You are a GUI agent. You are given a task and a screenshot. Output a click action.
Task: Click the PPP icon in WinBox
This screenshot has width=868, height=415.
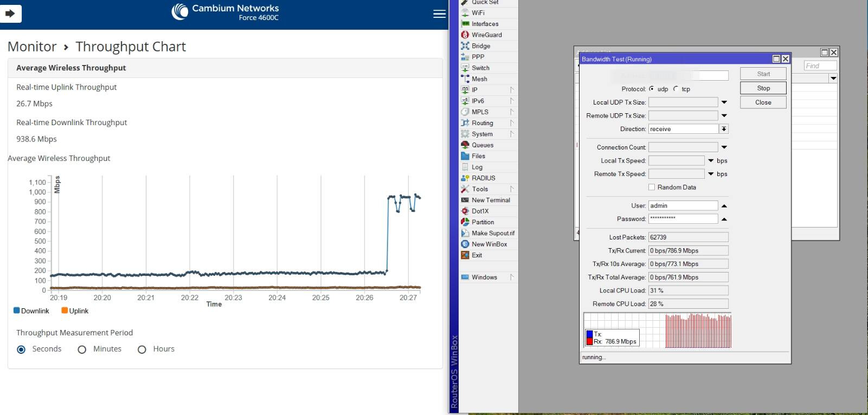pyautogui.click(x=465, y=57)
